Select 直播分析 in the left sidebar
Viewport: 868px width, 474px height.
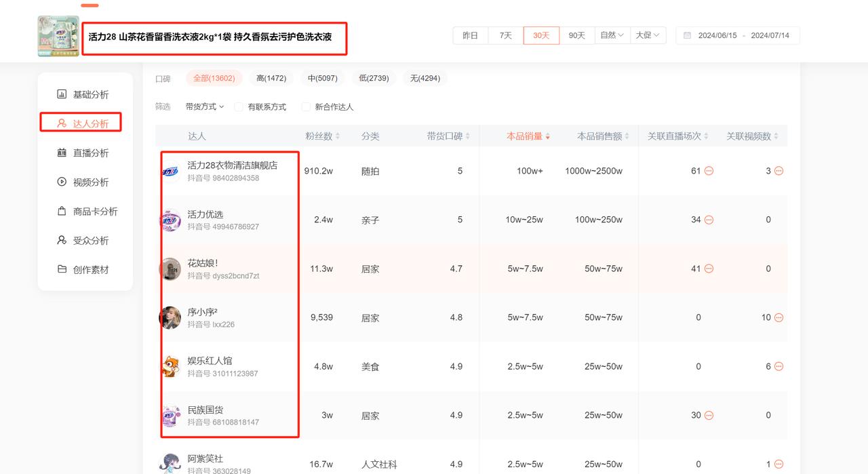[83, 152]
